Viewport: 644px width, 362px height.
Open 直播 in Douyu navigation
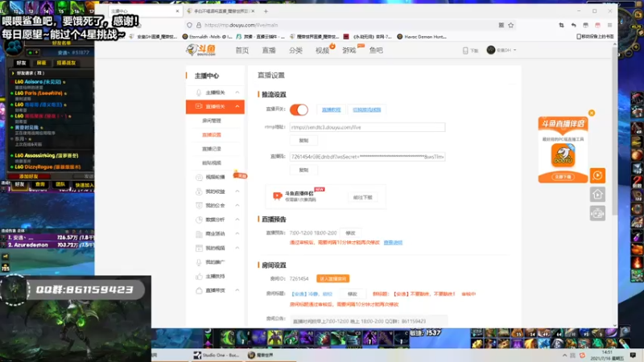tap(269, 51)
